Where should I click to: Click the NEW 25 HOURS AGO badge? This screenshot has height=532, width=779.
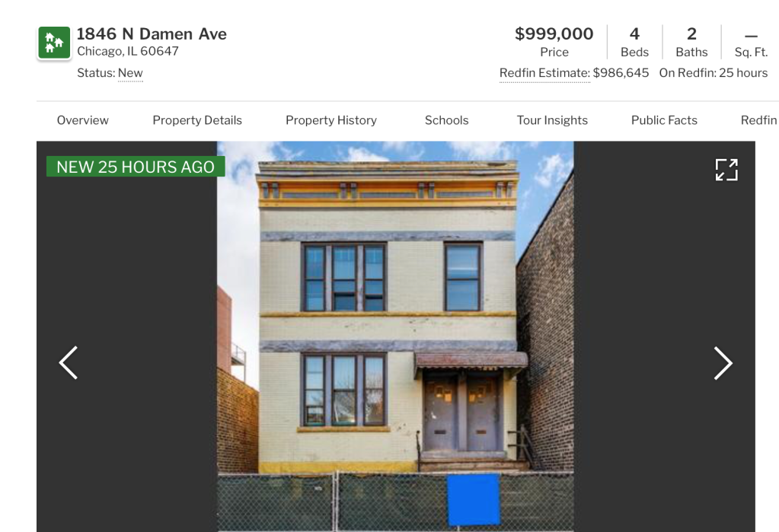(136, 167)
